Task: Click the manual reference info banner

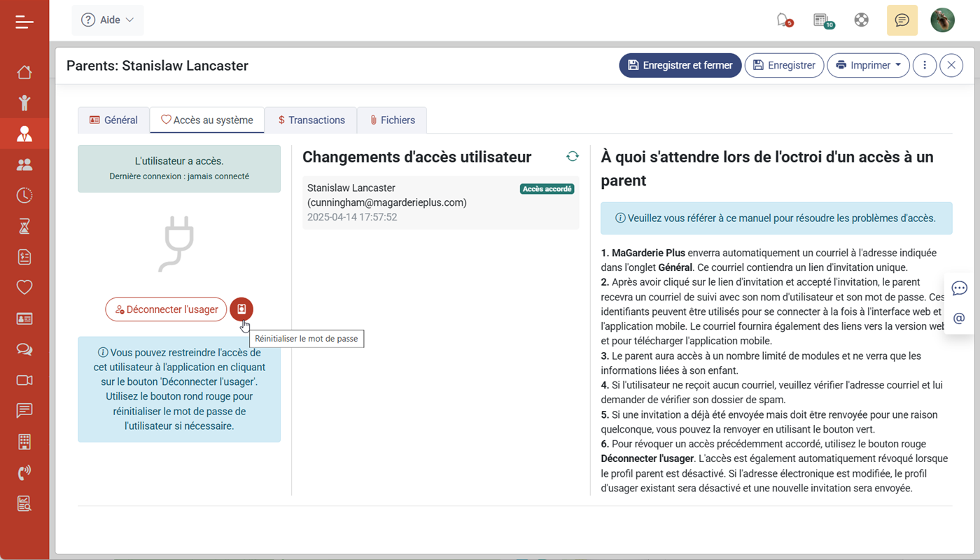Action: (776, 218)
